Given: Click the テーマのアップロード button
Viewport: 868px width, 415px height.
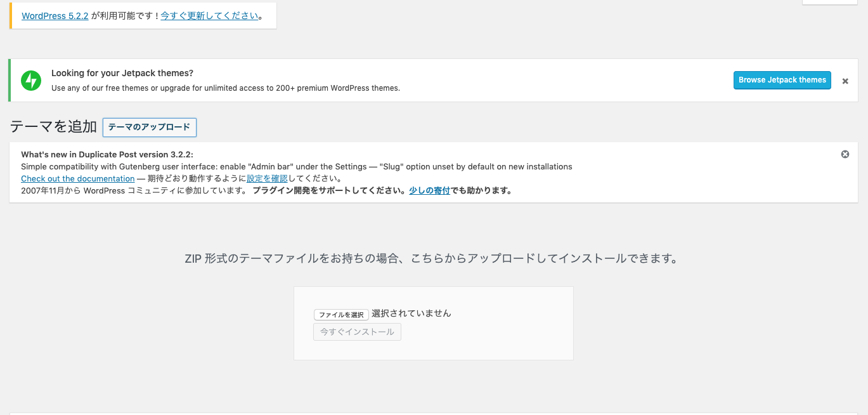Looking at the screenshot, I should click(x=150, y=128).
